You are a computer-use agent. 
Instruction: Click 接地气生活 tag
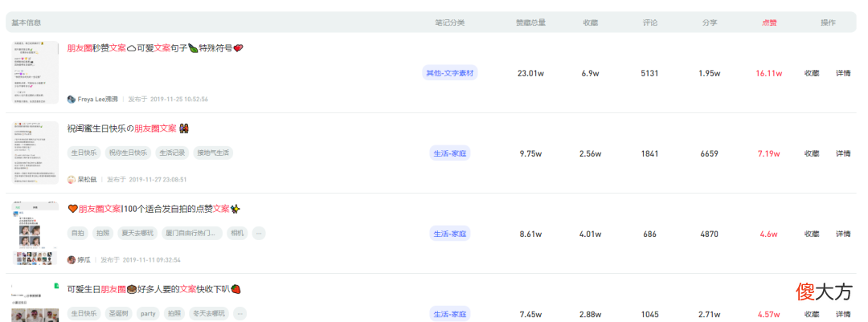[x=212, y=153]
